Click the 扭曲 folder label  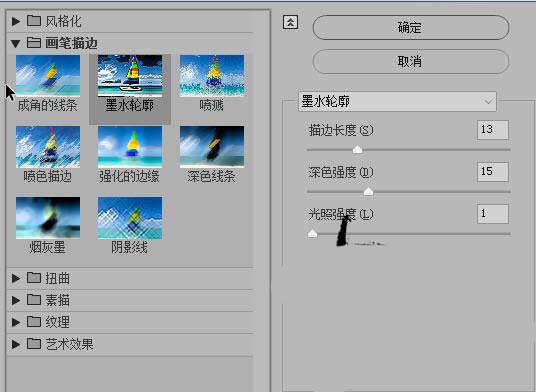point(57,278)
